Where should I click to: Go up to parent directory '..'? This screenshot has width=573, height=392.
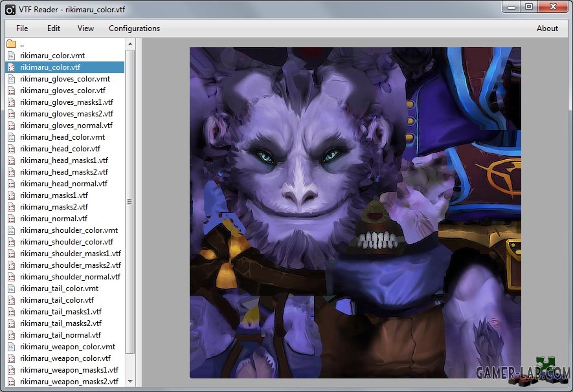[x=22, y=45]
